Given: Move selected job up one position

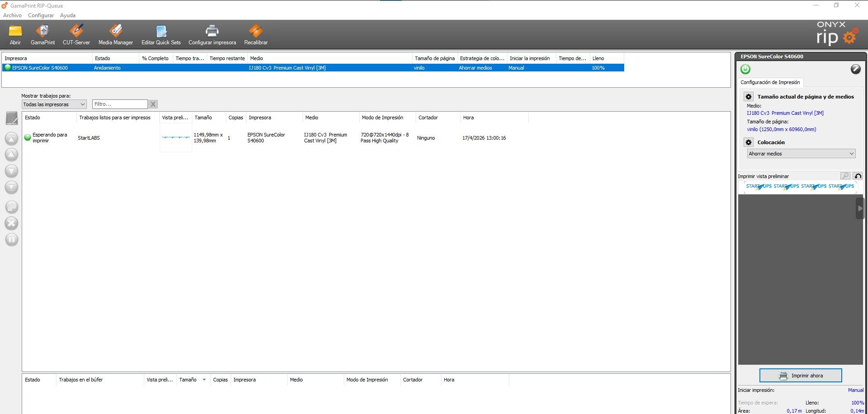Looking at the screenshot, I should pyautogui.click(x=12, y=155).
